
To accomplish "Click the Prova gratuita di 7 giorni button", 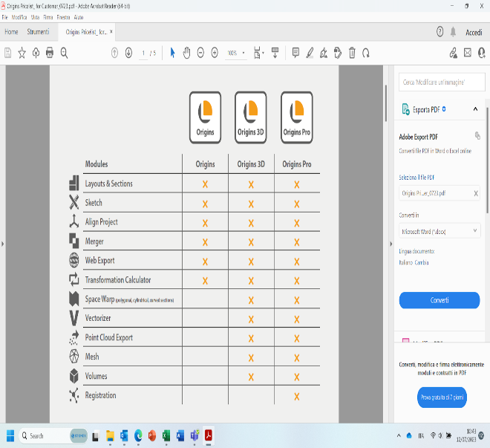I will click(x=442, y=397).
